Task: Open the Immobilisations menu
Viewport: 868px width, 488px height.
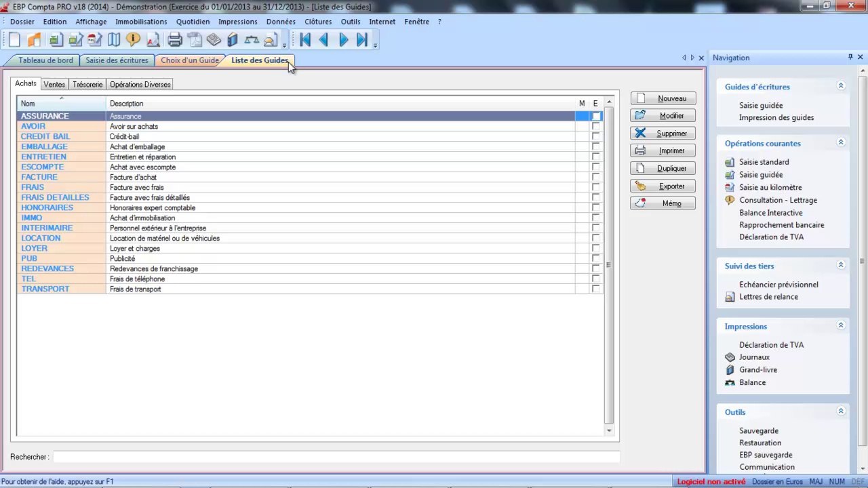Action: 141,22
